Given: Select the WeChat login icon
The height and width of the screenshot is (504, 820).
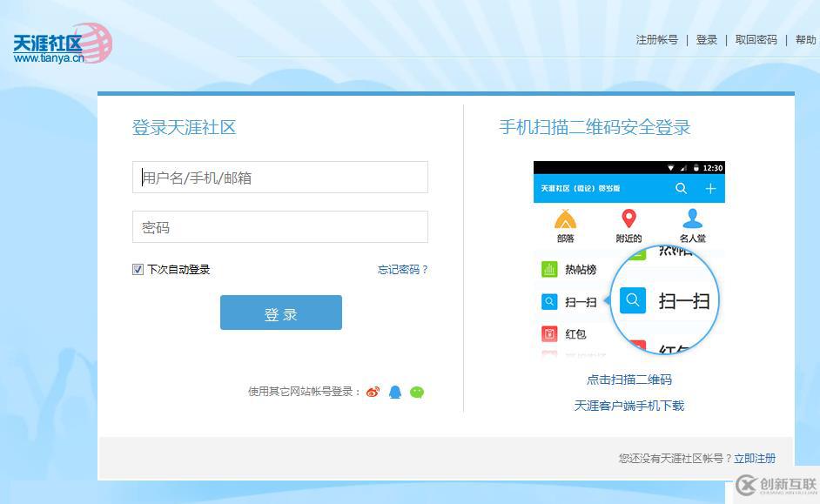Looking at the screenshot, I should (x=416, y=392).
